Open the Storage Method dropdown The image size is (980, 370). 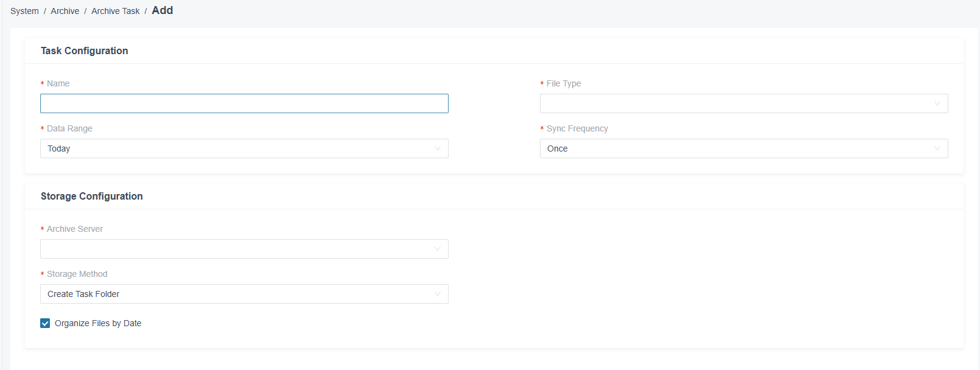tap(244, 294)
